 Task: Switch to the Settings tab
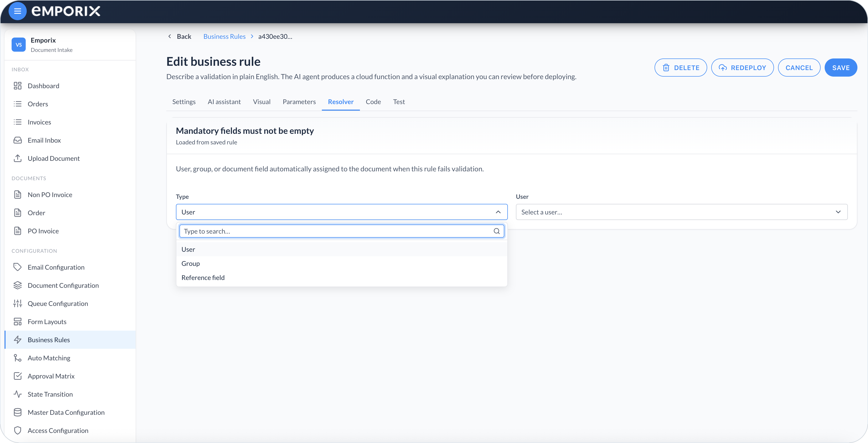click(x=184, y=102)
